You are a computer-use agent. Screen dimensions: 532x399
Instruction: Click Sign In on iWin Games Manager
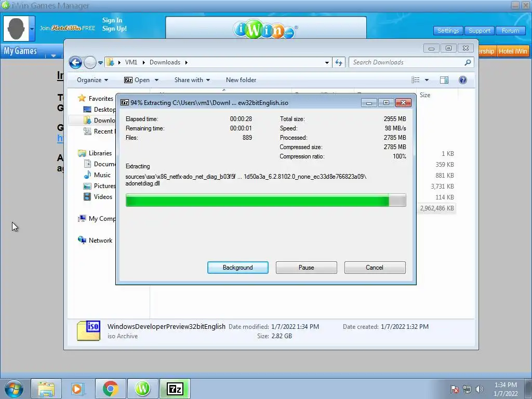(x=112, y=20)
